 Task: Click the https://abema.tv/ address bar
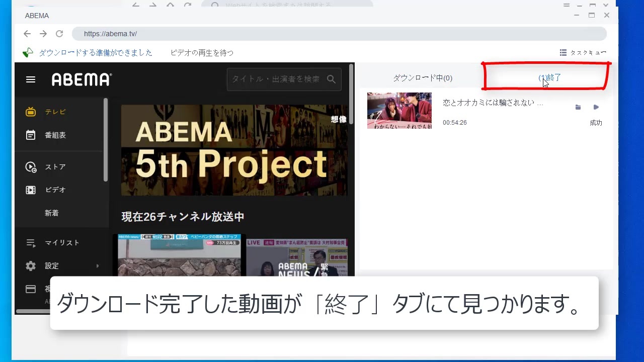point(339,34)
